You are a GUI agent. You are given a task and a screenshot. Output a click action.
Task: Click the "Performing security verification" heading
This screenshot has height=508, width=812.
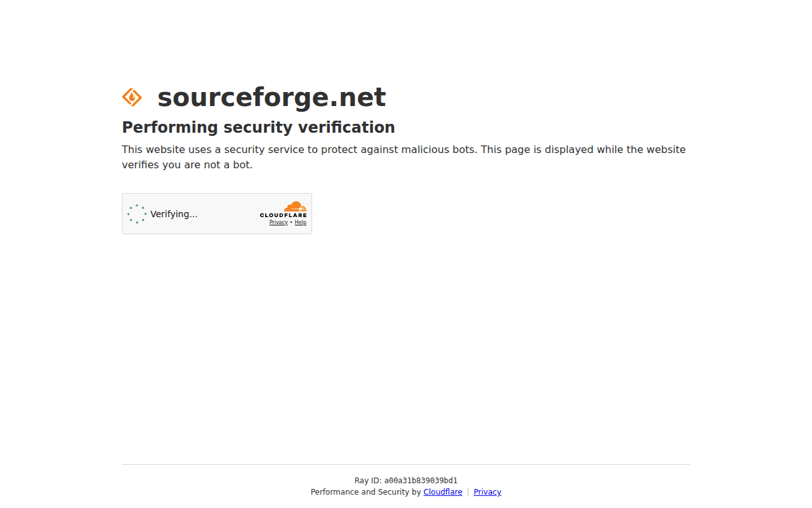pyautogui.click(x=258, y=127)
